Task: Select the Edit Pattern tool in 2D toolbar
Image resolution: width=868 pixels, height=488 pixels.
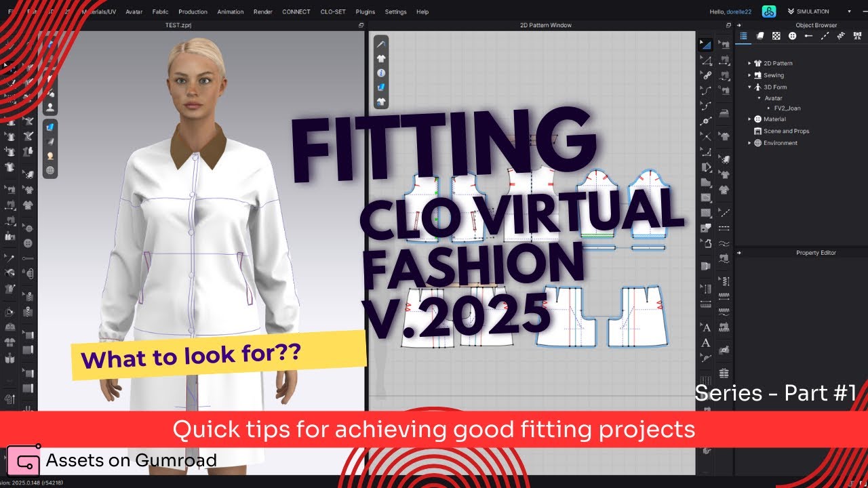Action: tap(706, 45)
